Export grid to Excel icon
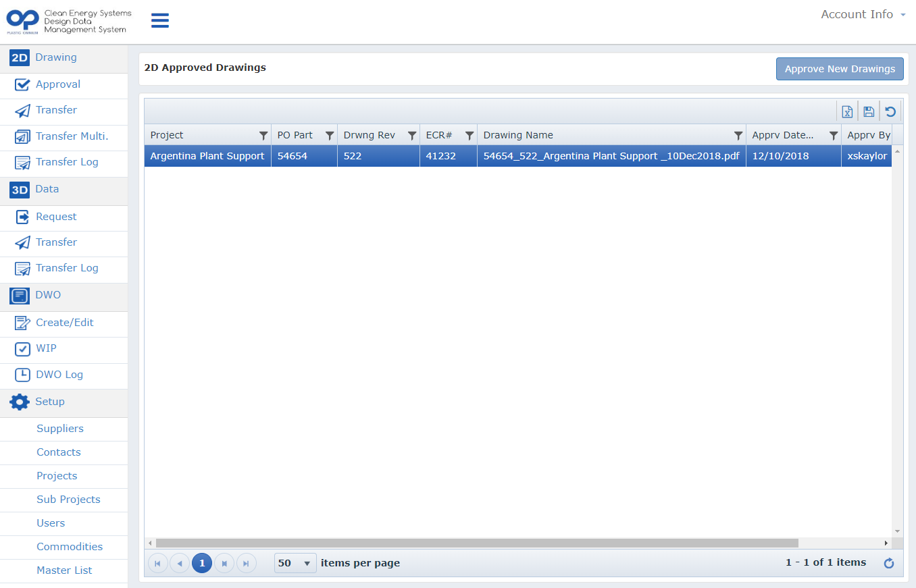The image size is (916, 588). point(847,111)
